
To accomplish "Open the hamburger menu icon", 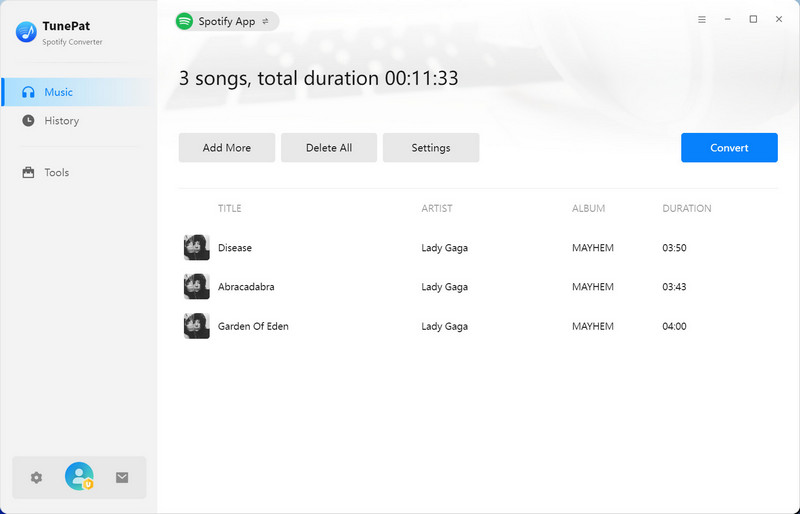I will [x=702, y=20].
